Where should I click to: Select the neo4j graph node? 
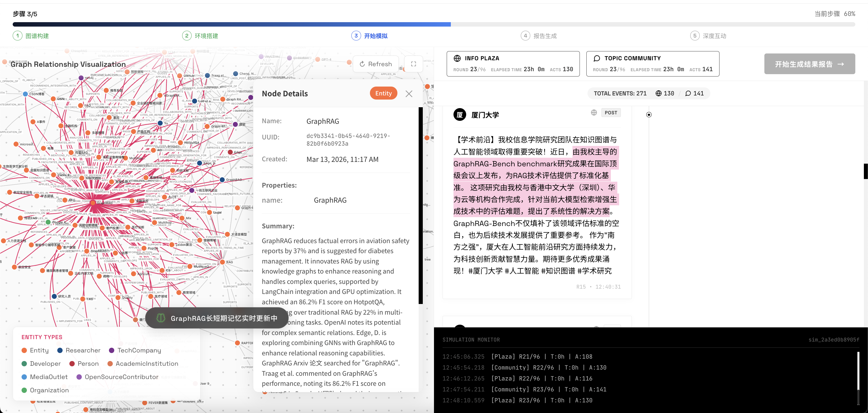[x=81, y=78]
